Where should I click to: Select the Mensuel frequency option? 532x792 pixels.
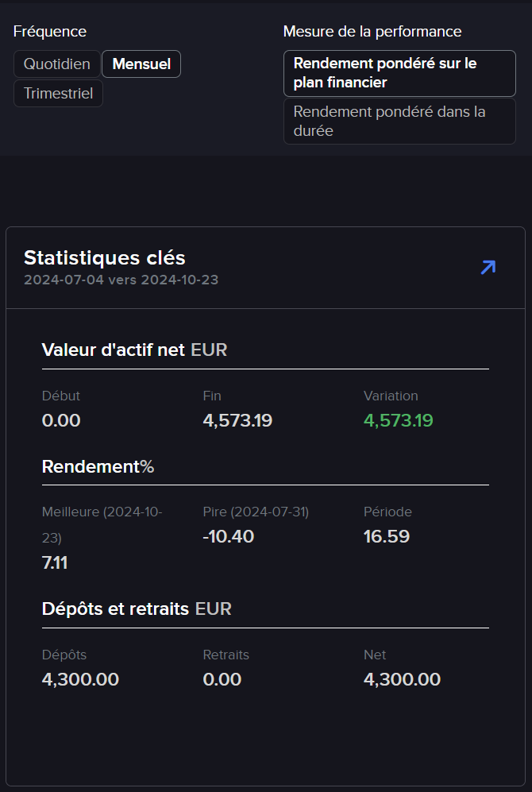tap(141, 64)
